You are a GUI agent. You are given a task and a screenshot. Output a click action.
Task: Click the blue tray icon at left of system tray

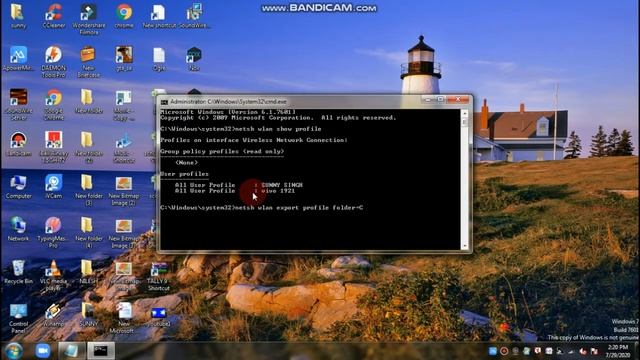[493, 351]
